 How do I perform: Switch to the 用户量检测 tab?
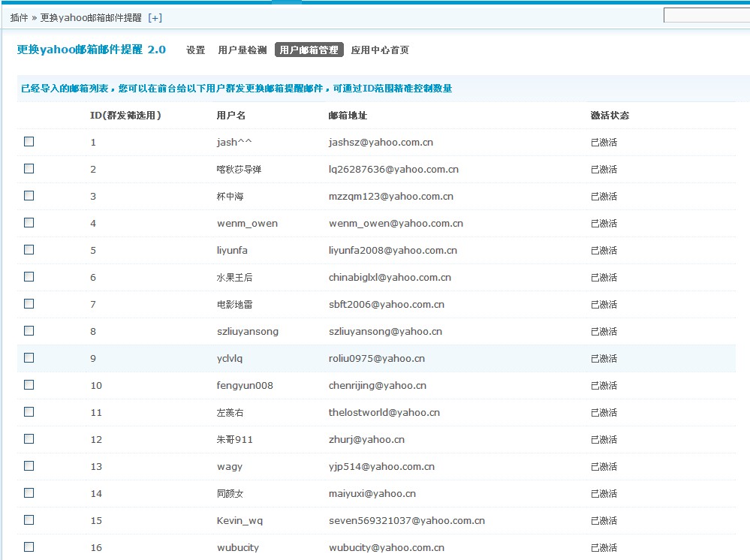pyautogui.click(x=242, y=50)
